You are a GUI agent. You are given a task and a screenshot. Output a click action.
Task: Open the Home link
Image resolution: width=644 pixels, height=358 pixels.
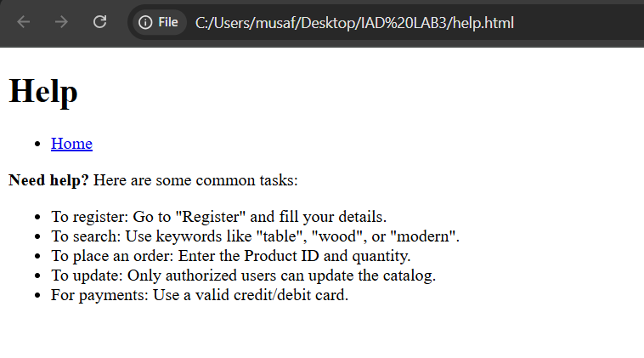[x=71, y=144]
